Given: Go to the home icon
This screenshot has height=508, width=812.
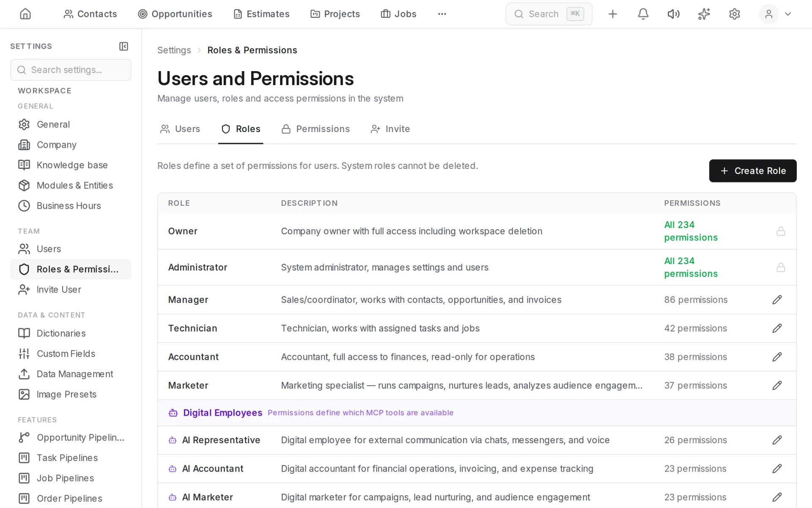Looking at the screenshot, I should [25, 14].
